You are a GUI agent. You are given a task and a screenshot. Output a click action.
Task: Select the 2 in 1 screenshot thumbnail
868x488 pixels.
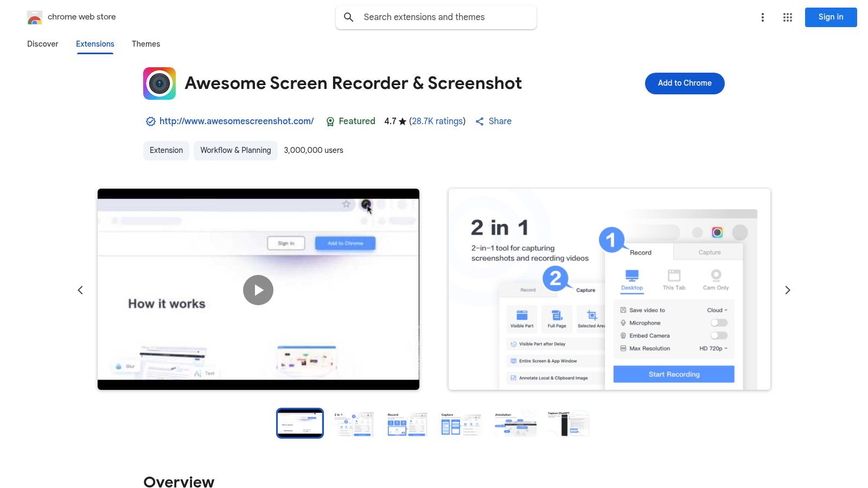(353, 423)
